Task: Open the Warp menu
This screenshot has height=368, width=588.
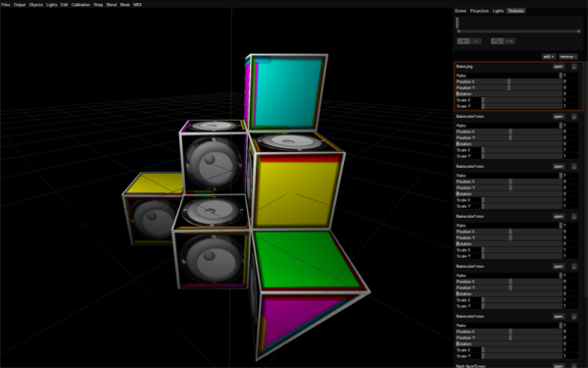Action: [98, 5]
